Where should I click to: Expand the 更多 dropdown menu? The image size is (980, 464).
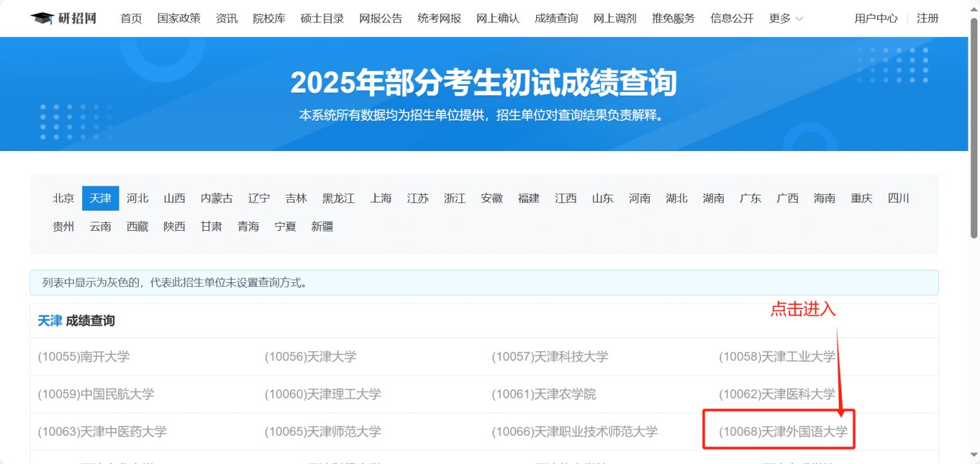[x=786, y=19]
